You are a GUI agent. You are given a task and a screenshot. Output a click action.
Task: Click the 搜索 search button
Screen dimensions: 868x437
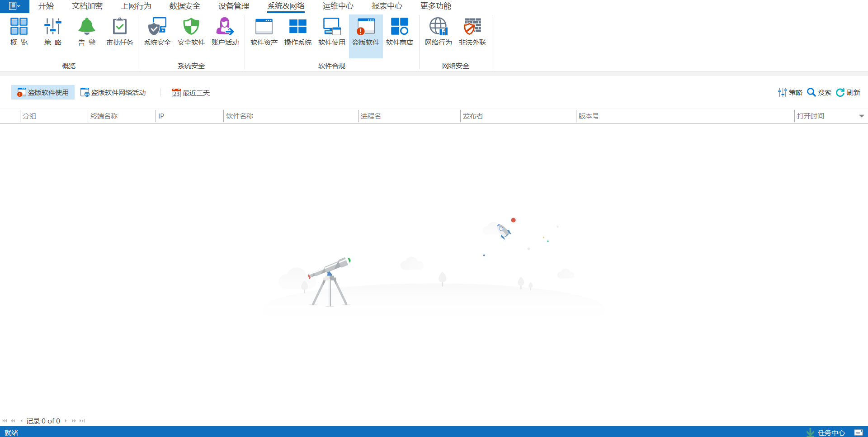pos(819,92)
